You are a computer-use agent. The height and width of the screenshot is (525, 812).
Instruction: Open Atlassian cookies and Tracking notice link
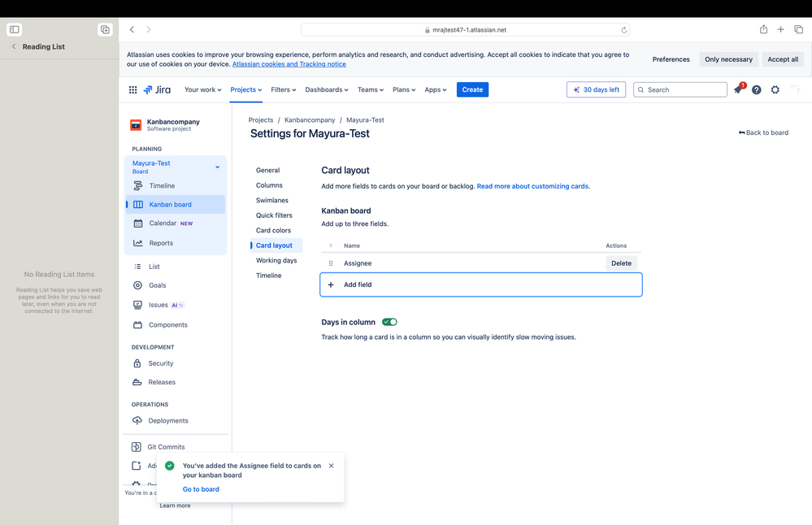coord(289,64)
